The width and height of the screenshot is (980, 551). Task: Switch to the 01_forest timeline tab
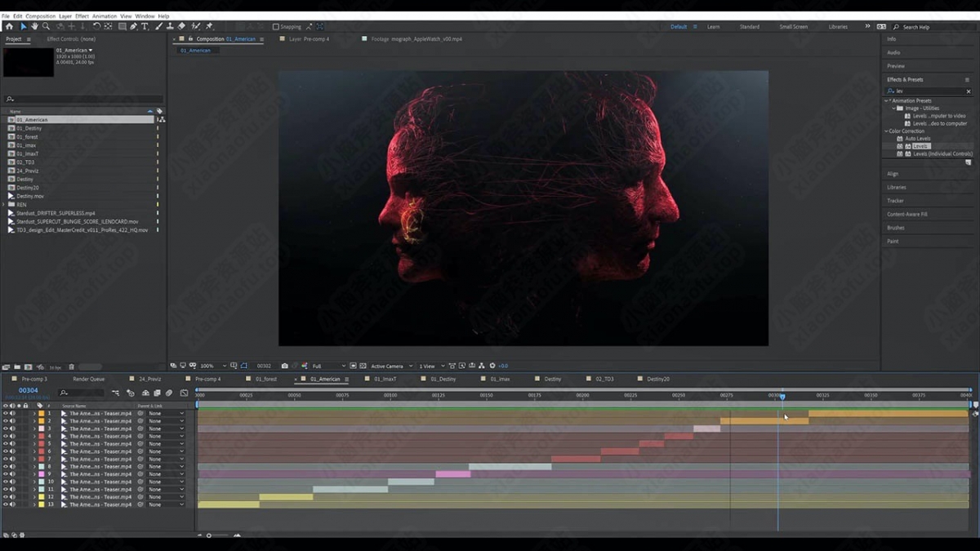266,379
